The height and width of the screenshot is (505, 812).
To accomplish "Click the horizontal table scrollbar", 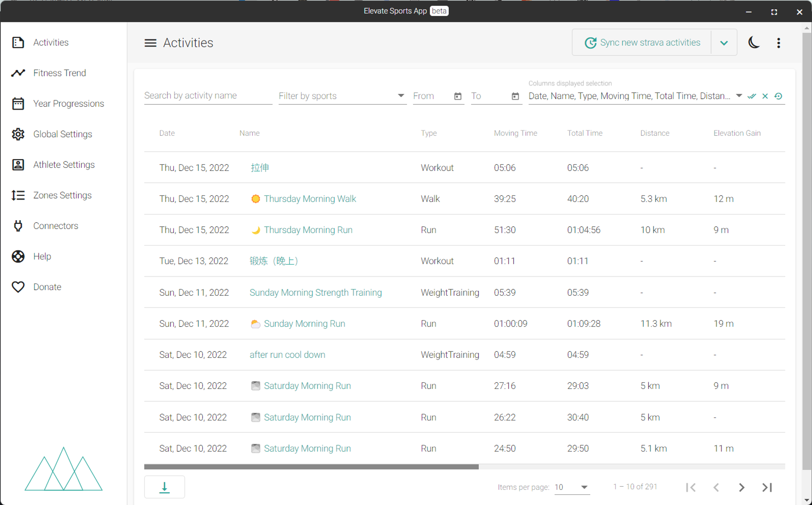I will pyautogui.click(x=311, y=467).
